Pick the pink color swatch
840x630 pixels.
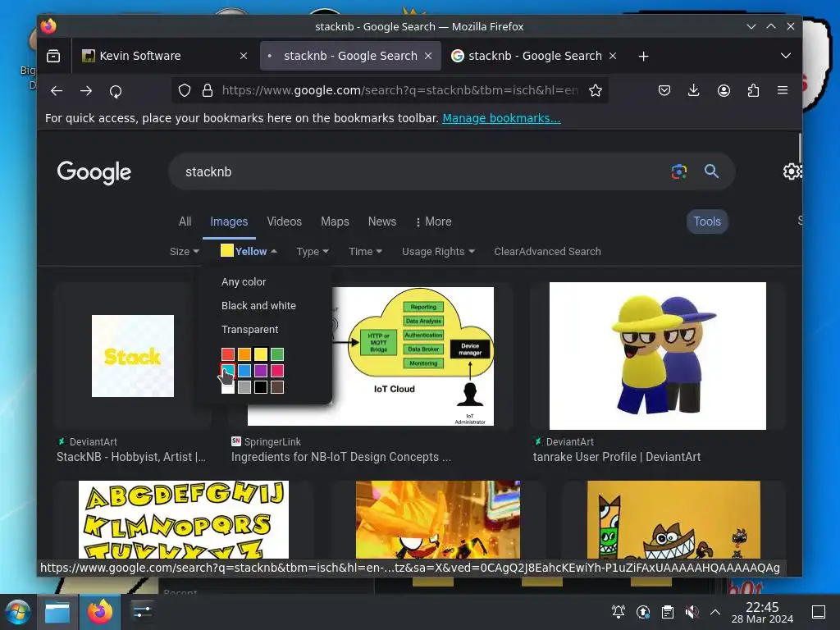coord(277,371)
